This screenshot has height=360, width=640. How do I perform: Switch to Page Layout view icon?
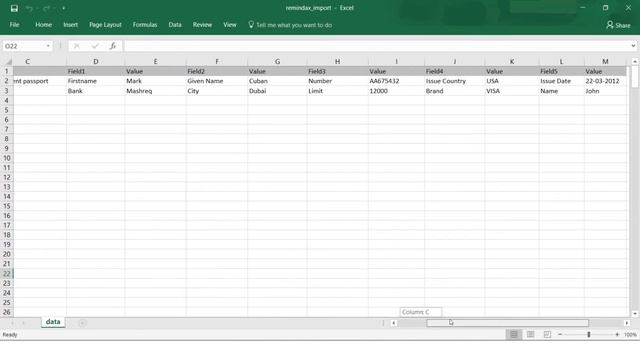point(531,335)
